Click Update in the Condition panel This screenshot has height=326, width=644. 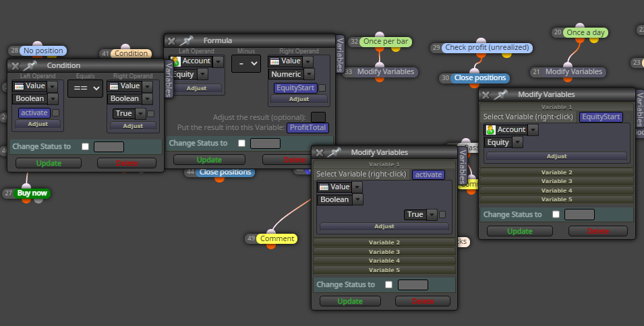[49, 163]
